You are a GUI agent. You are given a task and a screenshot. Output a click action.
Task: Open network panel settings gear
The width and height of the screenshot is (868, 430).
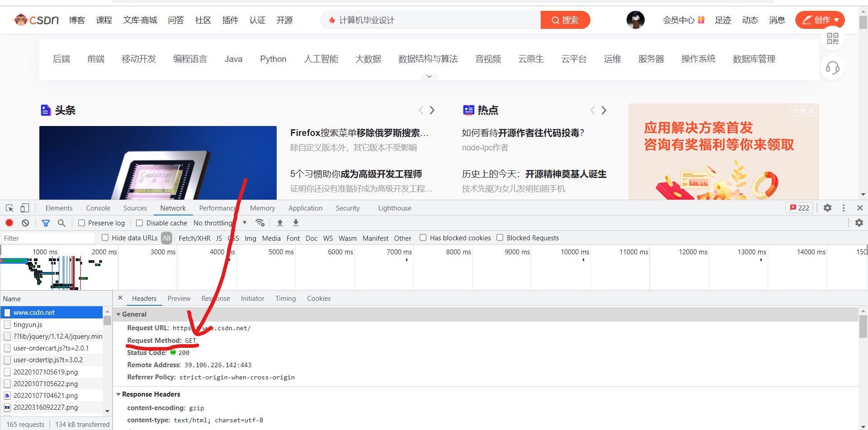pos(859,223)
